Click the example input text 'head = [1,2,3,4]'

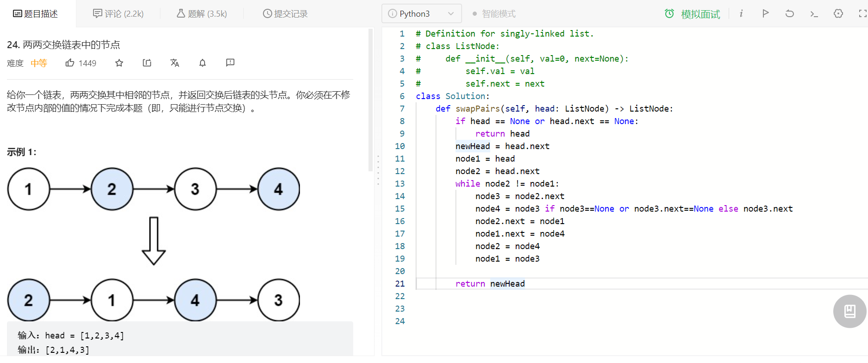[x=84, y=335]
